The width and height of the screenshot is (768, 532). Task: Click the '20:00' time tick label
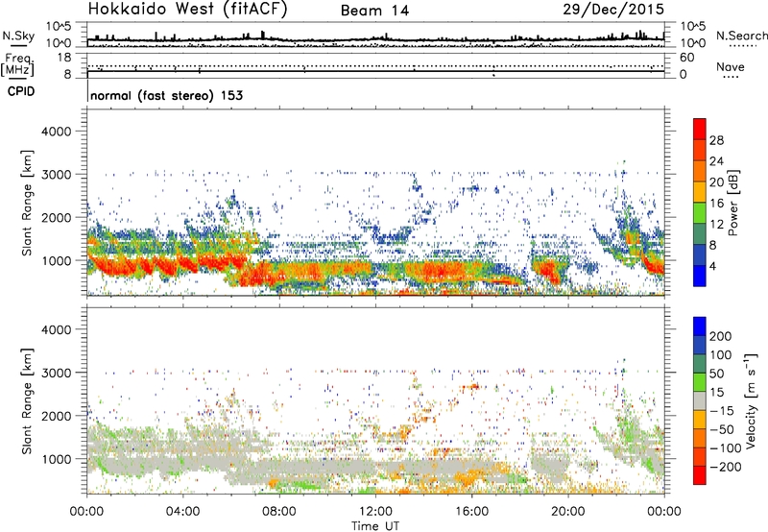tap(567, 512)
